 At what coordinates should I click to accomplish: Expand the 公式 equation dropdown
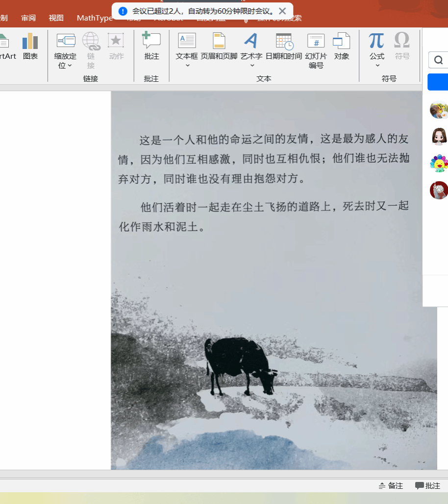[377, 66]
